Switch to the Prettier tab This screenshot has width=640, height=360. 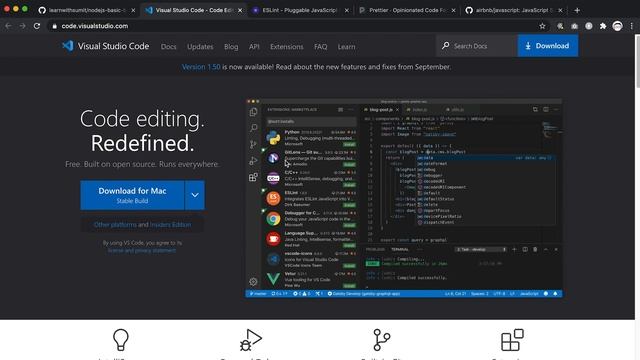pyautogui.click(x=407, y=10)
